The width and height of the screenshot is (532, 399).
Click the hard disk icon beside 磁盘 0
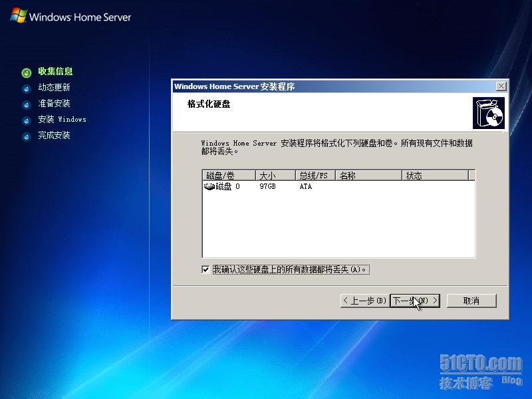[x=209, y=186]
